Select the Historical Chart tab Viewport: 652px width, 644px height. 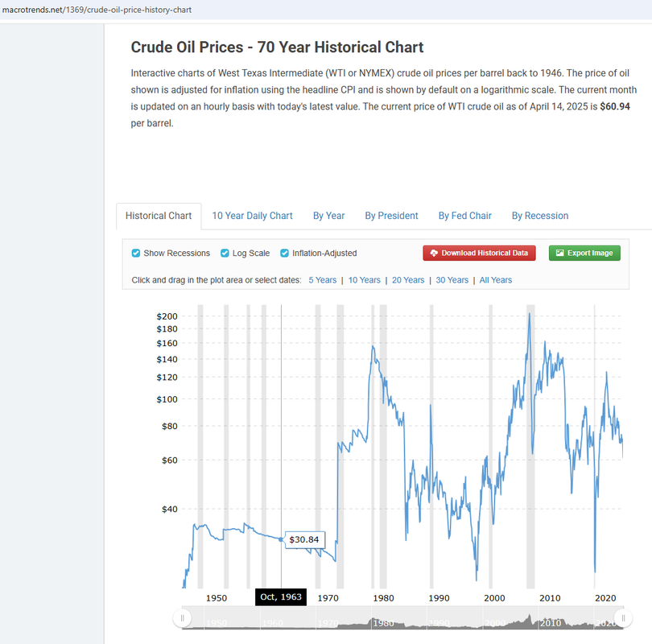[x=159, y=216]
